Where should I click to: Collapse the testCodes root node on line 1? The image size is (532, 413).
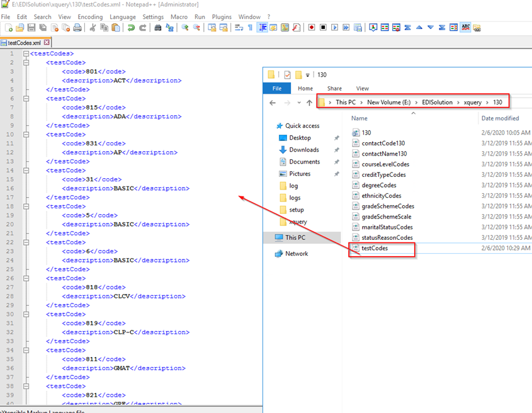tap(26, 54)
